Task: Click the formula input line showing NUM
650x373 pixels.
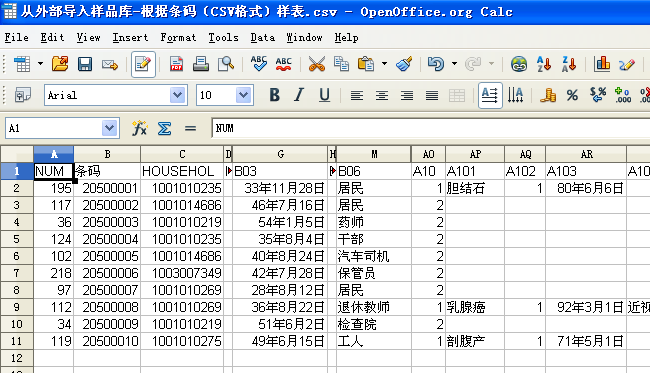Action: click(x=430, y=128)
